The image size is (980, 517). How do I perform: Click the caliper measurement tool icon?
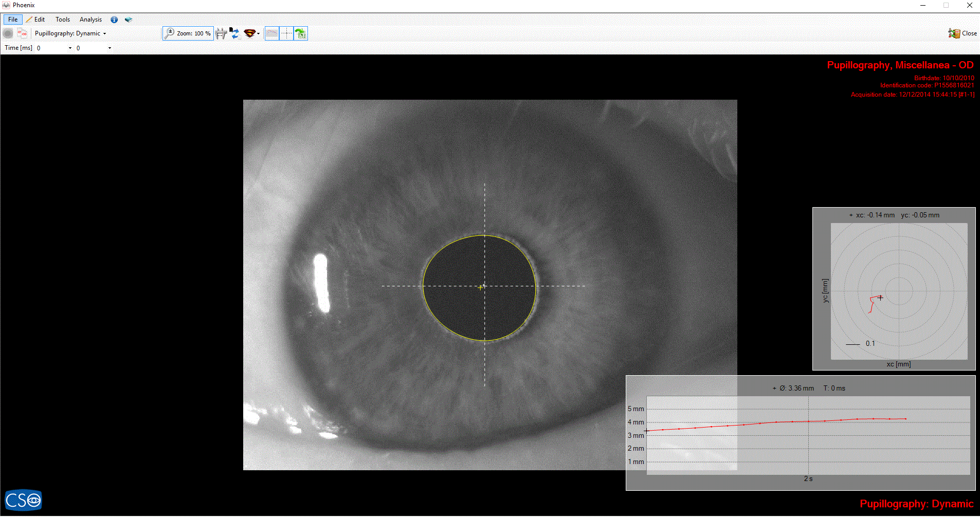(221, 34)
